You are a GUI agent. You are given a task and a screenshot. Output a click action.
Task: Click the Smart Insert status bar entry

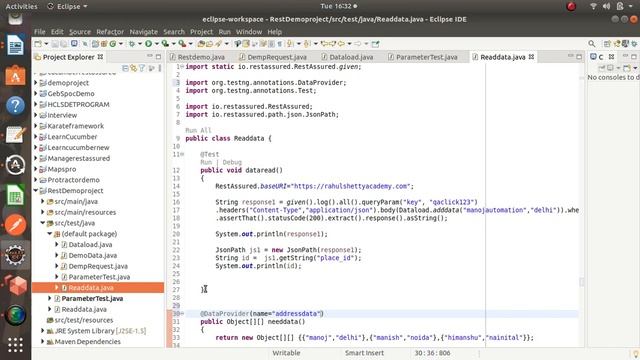pos(364,353)
